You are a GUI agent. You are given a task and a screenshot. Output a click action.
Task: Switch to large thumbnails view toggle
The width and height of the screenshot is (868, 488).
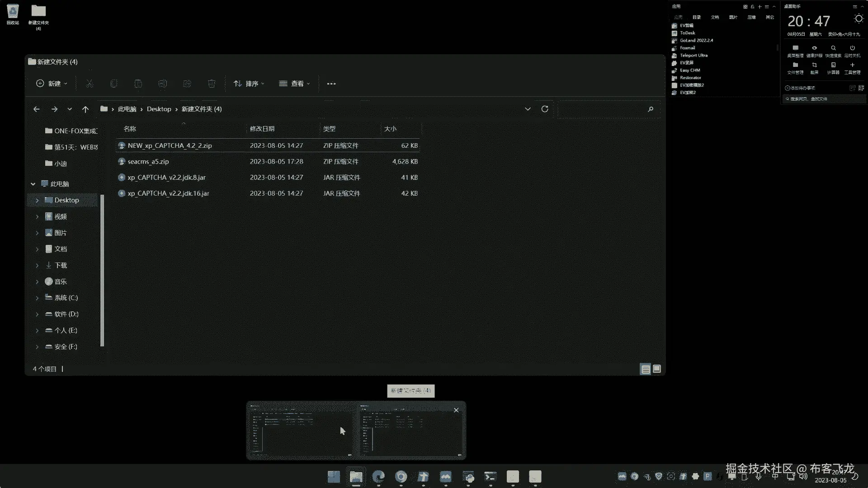tap(657, 369)
